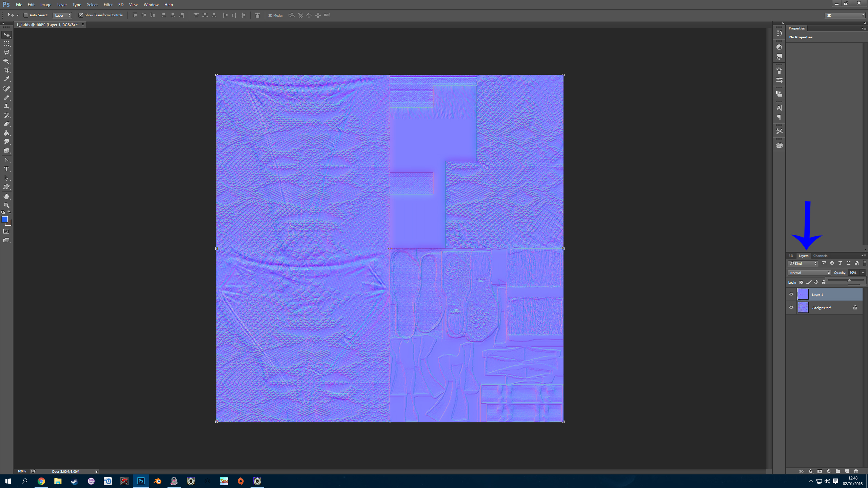Select the Magic Wand tool
This screenshot has width=868, height=488.
pyautogui.click(x=6, y=61)
